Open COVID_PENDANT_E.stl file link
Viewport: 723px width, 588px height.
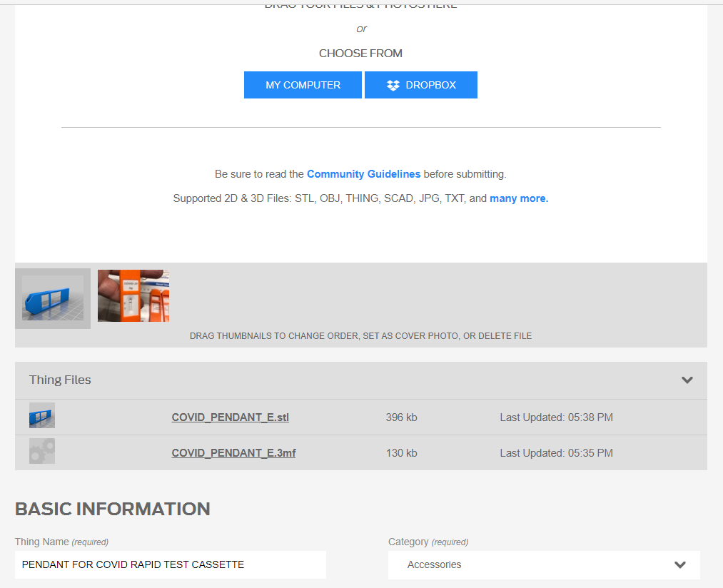click(x=230, y=417)
